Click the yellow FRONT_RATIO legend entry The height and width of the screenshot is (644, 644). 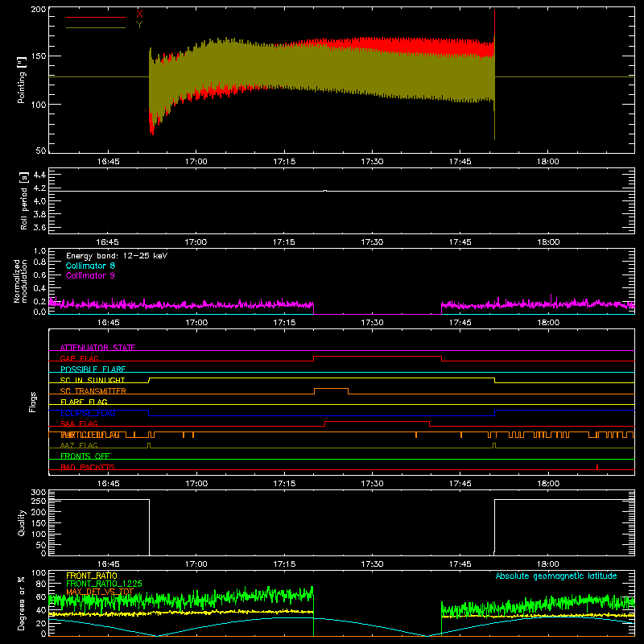92,576
